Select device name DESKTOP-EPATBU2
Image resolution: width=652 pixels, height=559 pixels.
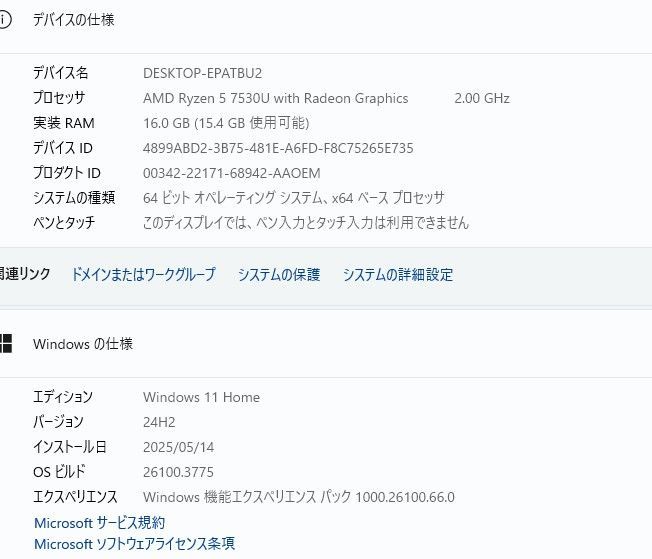(x=203, y=73)
